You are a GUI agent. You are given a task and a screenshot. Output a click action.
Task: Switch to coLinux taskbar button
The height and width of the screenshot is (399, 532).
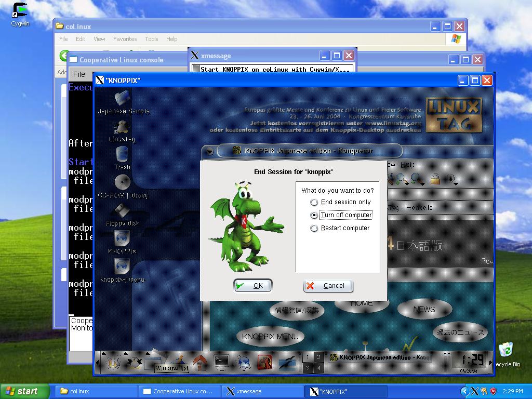95,391
